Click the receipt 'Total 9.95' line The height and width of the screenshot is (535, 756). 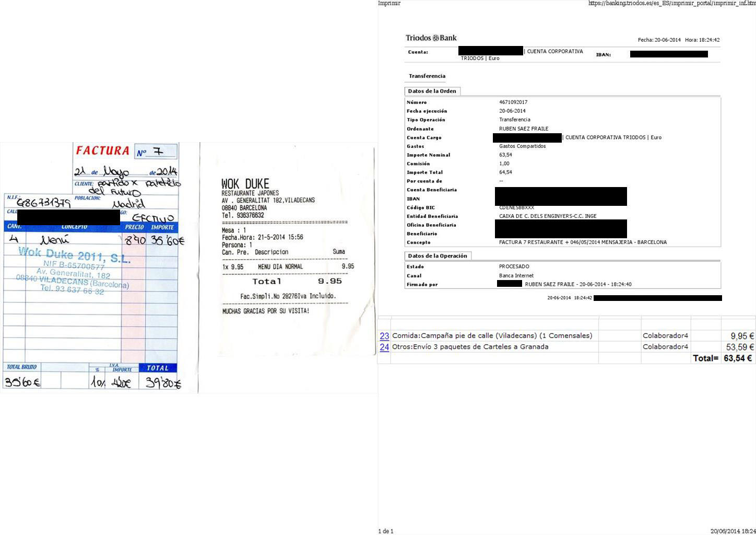pos(297,281)
